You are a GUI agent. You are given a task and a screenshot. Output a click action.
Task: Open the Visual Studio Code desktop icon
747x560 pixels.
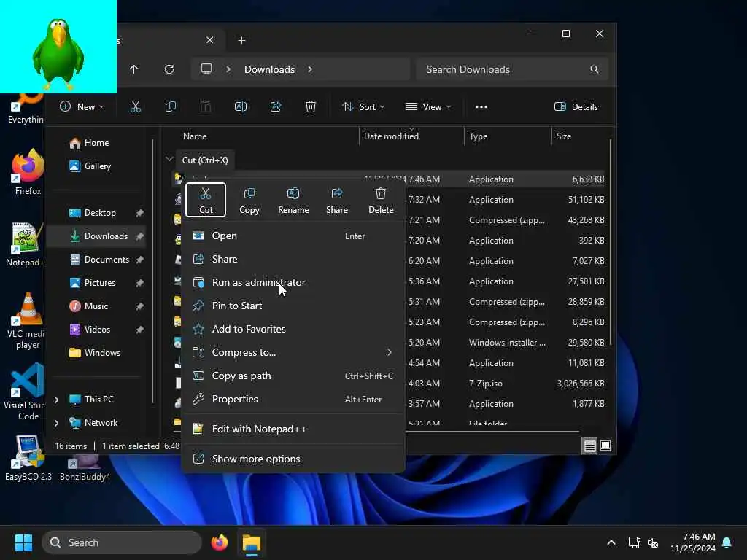[x=28, y=392]
